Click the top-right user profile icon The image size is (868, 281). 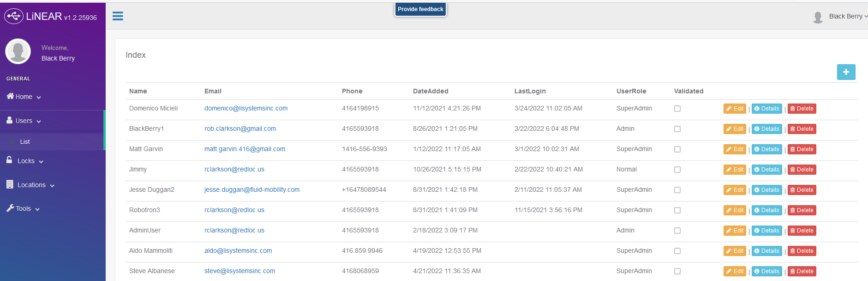click(818, 17)
